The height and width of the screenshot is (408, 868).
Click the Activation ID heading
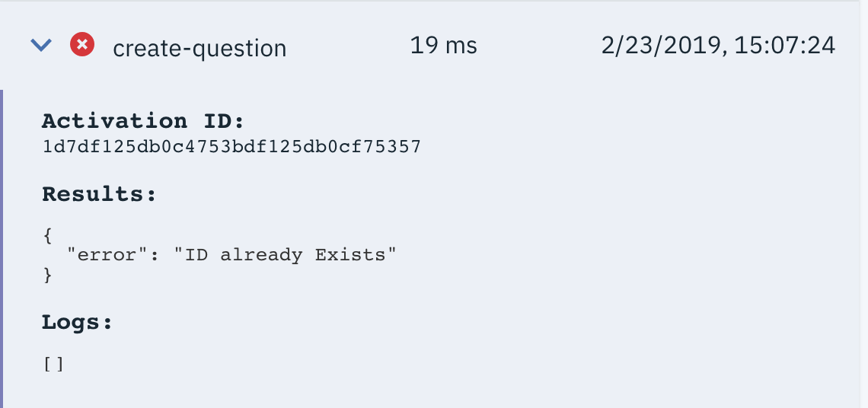(x=143, y=121)
